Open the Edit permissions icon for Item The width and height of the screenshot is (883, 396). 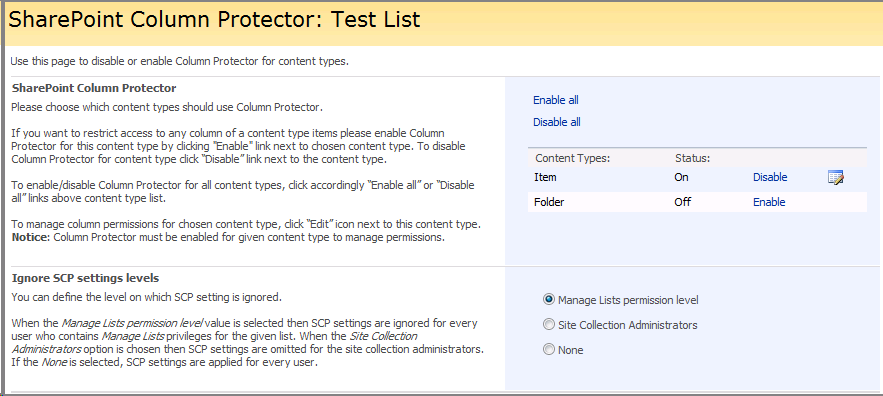click(835, 178)
